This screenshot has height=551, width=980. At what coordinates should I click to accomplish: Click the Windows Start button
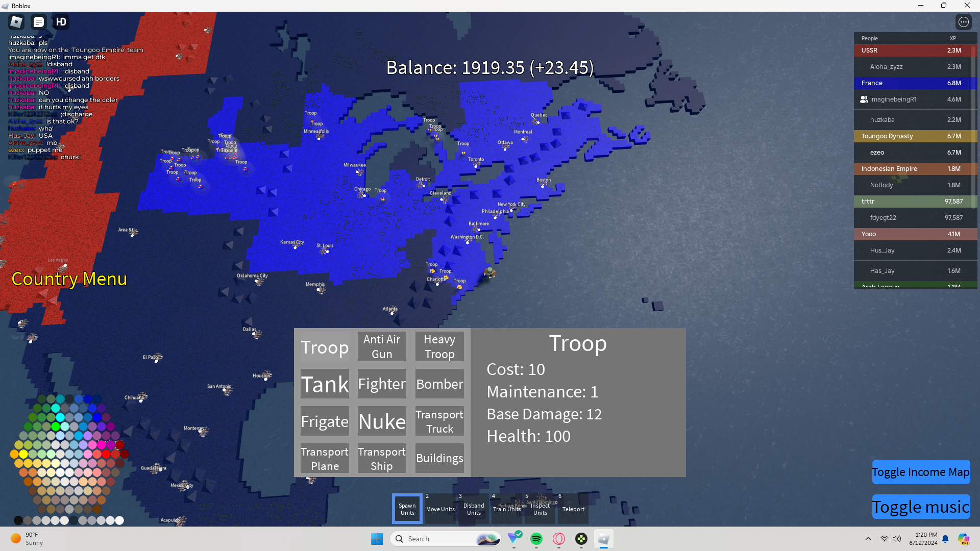point(377,539)
